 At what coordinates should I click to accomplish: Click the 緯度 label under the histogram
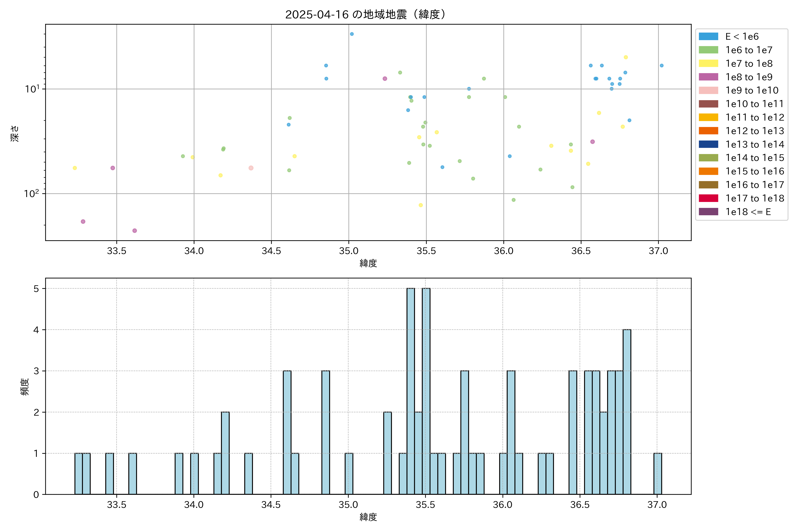point(368,517)
